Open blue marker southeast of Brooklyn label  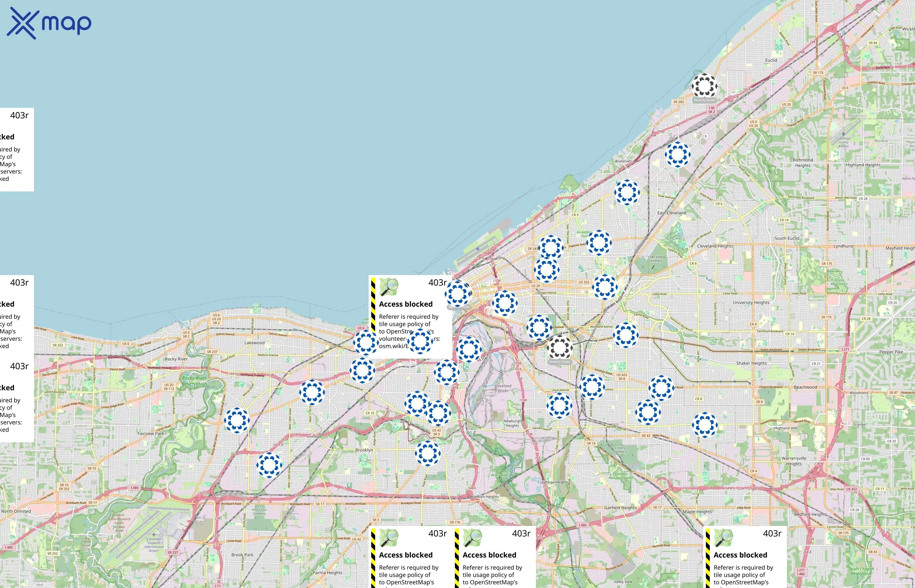point(428,453)
